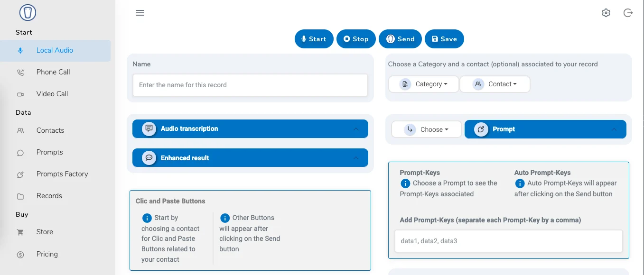Open the Choose prompt dropdown

click(426, 129)
